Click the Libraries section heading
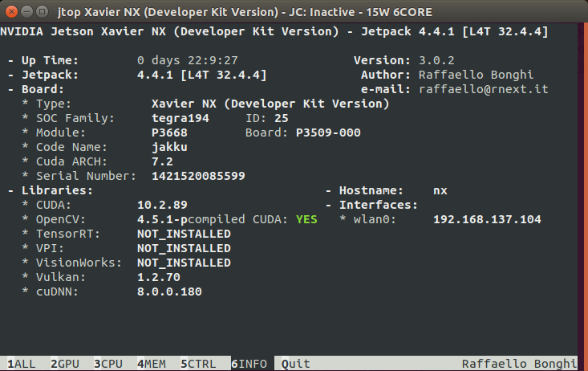 click(57, 190)
